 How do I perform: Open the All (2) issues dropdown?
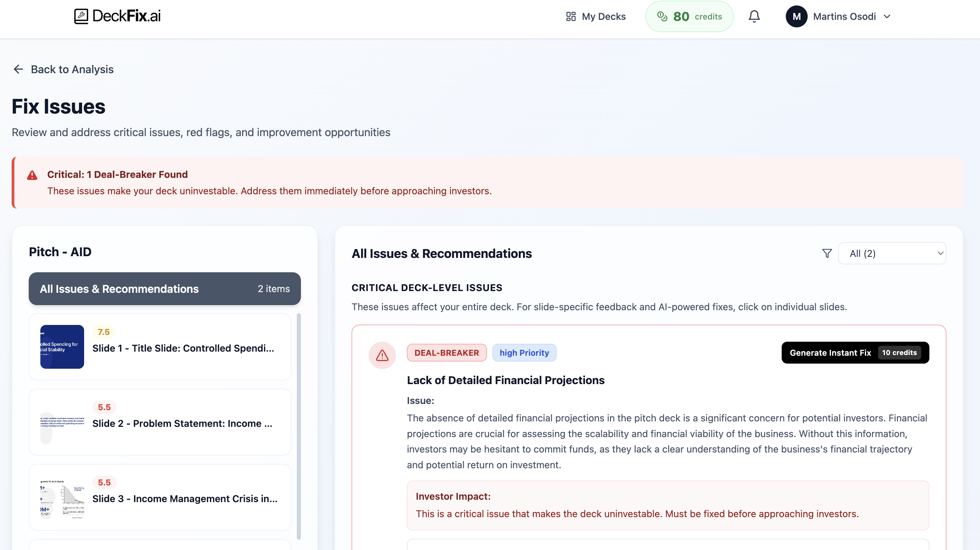point(892,253)
